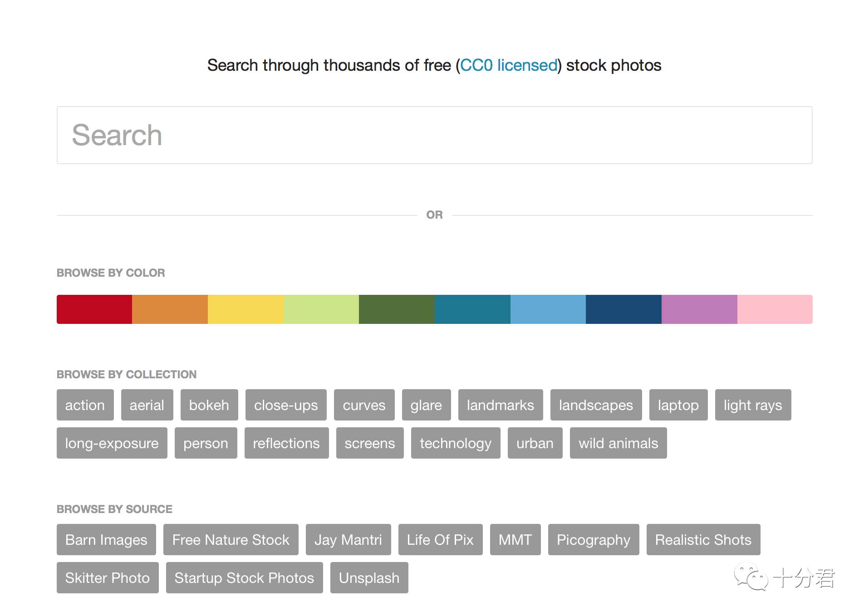Pick the purple color swatch
The height and width of the screenshot is (616, 864).
[699, 309]
